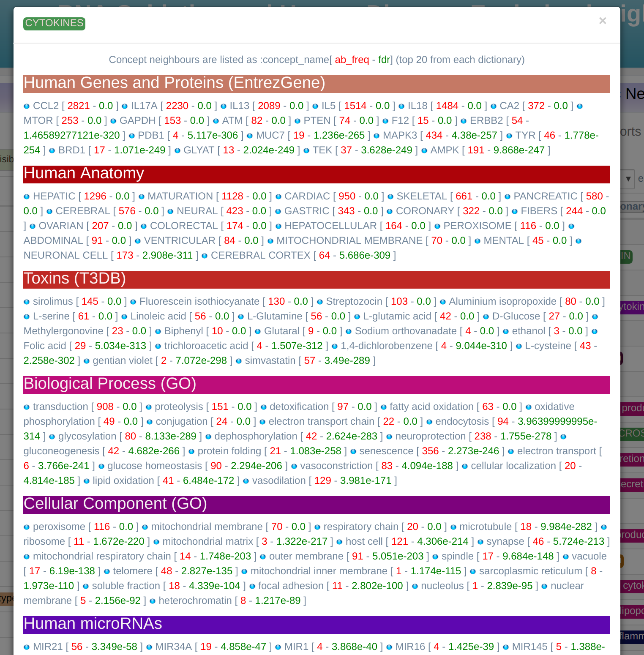Open the Aluminium isopropoxide link
The image size is (644, 655).
click(x=502, y=301)
